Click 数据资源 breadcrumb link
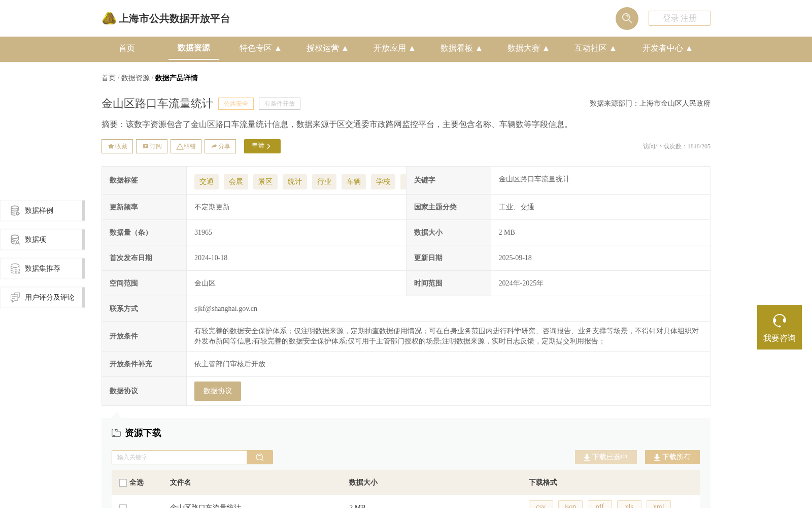Image resolution: width=812 pixels, height=508 pixels. tap(136, 78)
